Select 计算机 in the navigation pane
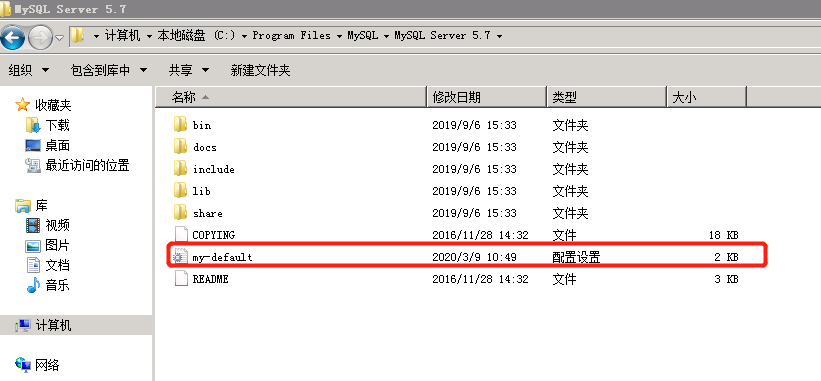 53,326
